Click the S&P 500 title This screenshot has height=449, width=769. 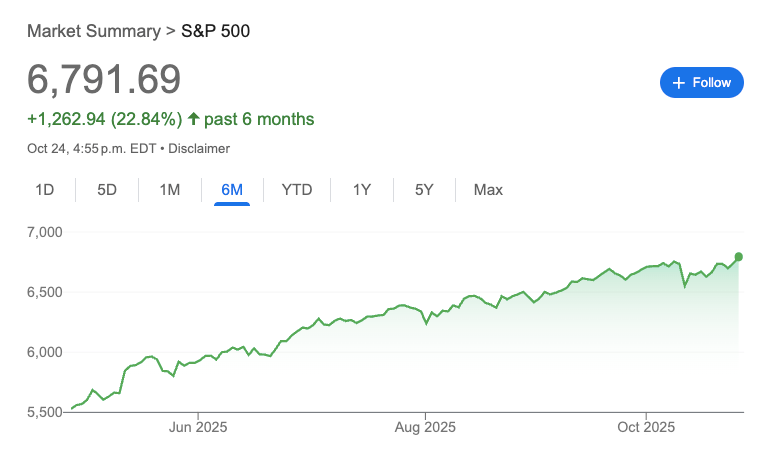coord(215,30)
